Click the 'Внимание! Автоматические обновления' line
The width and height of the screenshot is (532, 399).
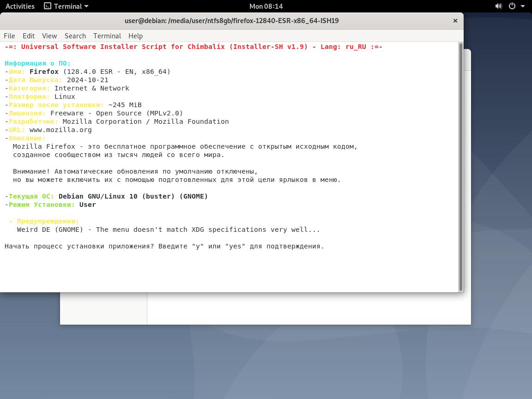pos(135,171)
